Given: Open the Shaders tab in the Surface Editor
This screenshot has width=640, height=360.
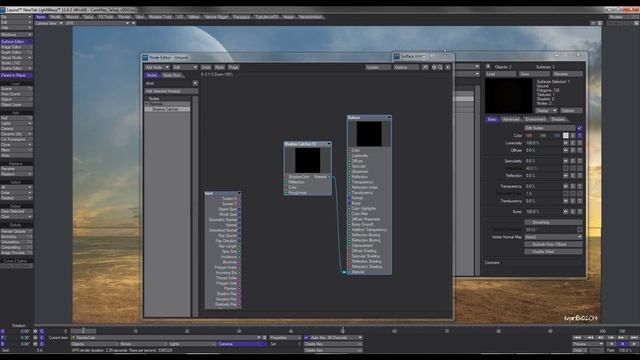Looking at the screenshot, I should tap(558, 119).
